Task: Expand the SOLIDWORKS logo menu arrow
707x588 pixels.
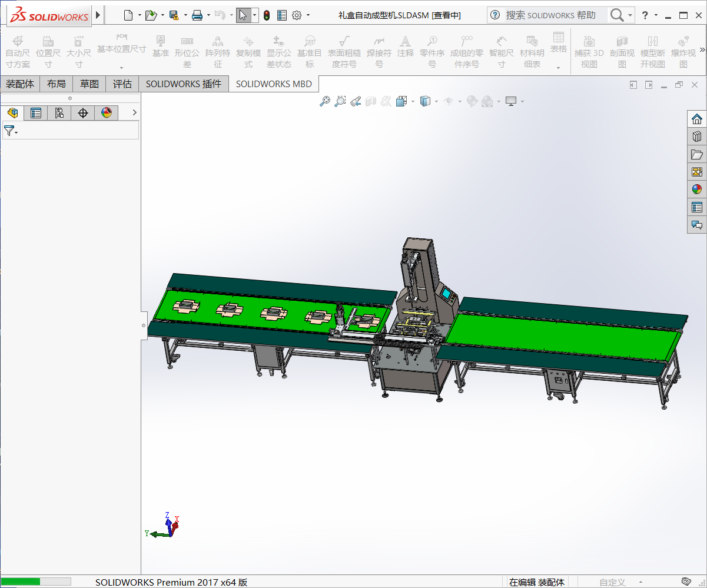Action: click(x=98, y=15)
